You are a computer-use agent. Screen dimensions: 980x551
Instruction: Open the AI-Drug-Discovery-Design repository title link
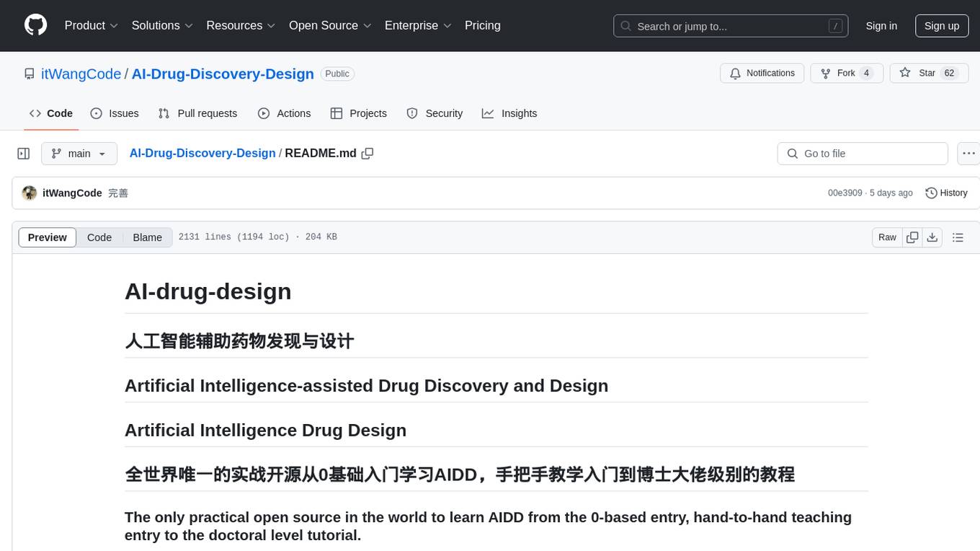223,74
